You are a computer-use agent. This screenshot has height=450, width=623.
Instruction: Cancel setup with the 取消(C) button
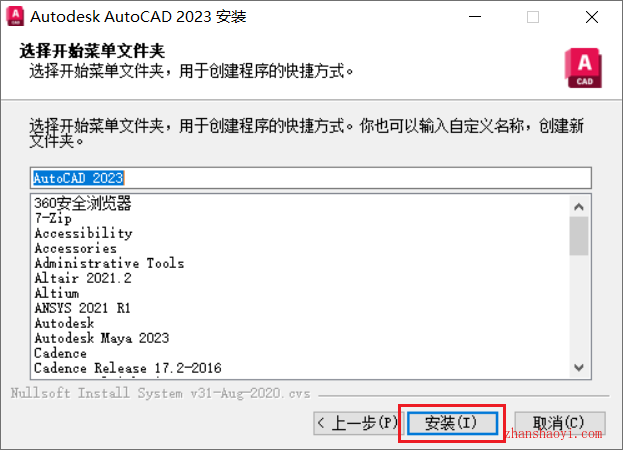(x=560, y=423)
